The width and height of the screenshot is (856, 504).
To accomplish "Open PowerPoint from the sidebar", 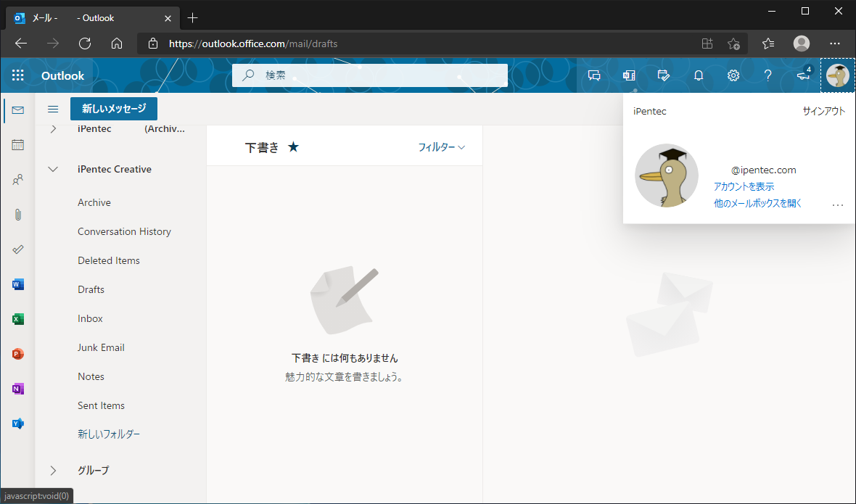I will [17, 354].
